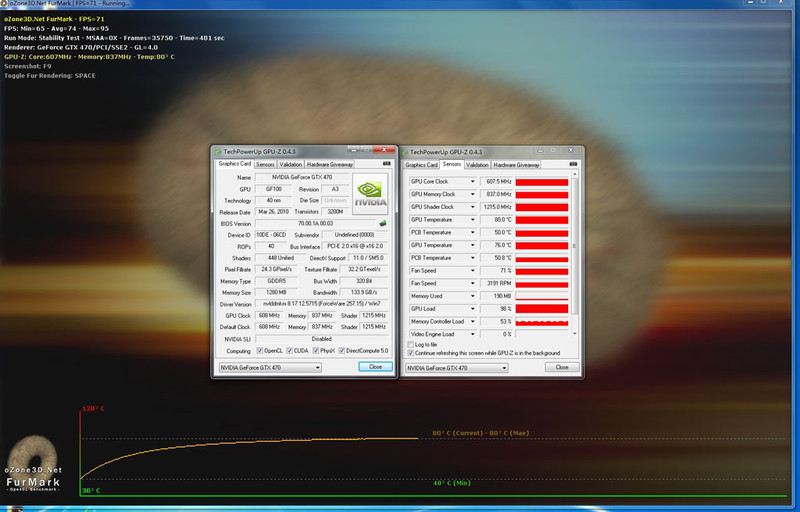Toggle the OpenCL checkbox
This screenshot has height=512, width=800.
260,351
